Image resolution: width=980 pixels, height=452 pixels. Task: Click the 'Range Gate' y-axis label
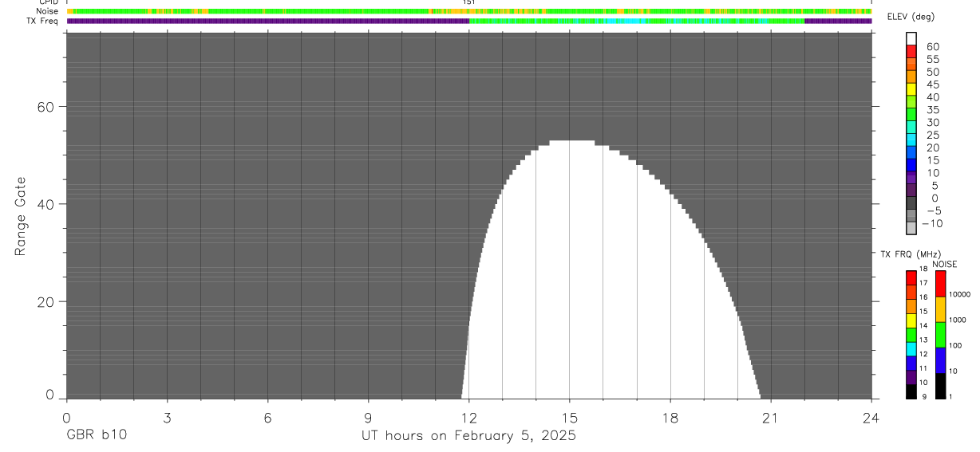22,216
